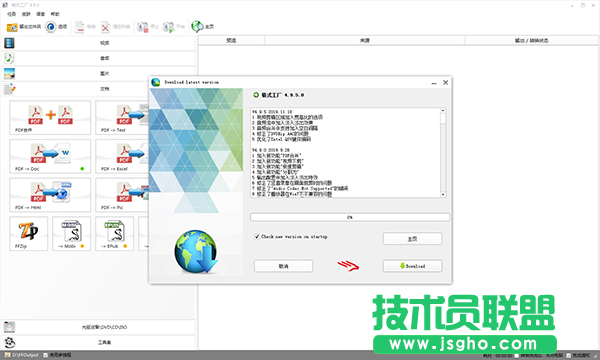This screenshot has width=600, height=360.
Task: Open the 输出文件夹 output folder toolbar icon
Action: click(x=12, y=27)
